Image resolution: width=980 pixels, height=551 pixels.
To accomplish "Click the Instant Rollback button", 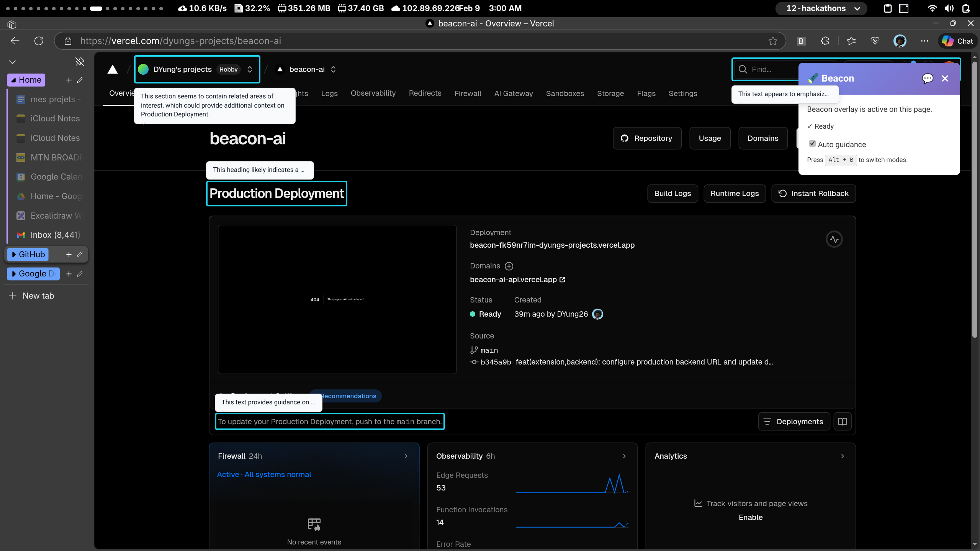I will (x=813, y=193).
